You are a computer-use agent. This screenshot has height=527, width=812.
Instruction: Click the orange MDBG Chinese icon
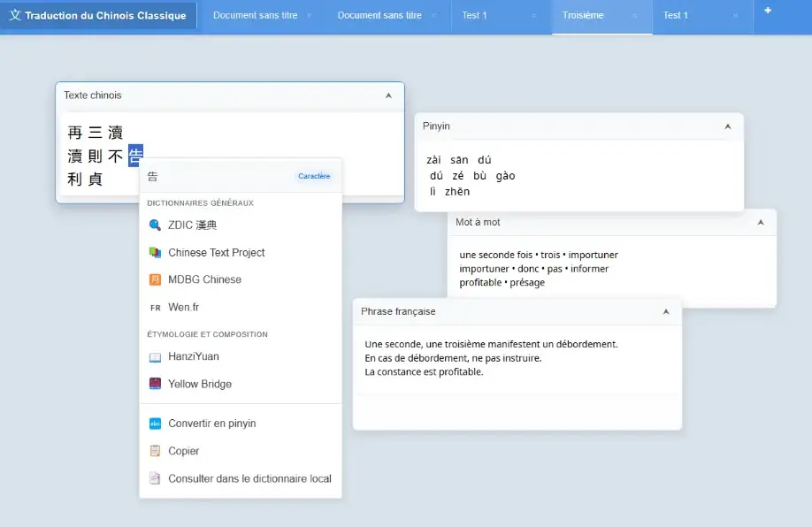[x=155, y=279]
